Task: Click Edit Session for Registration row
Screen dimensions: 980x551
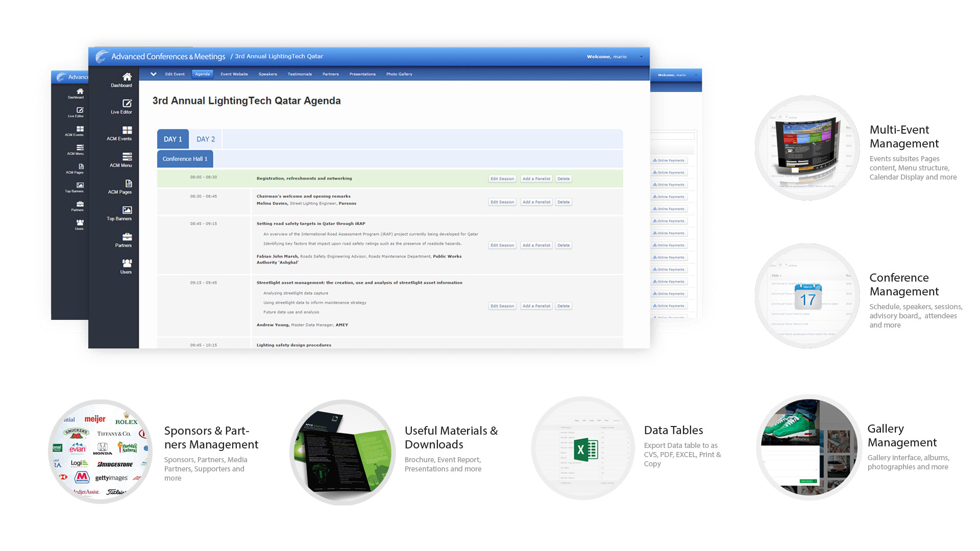Action: click(502, 179)
